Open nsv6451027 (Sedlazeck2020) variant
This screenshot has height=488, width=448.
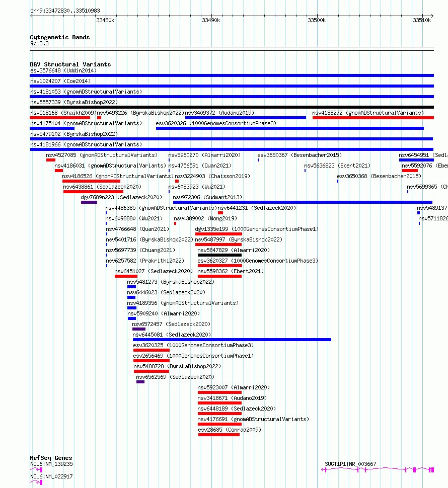click(x=154, y=272)
